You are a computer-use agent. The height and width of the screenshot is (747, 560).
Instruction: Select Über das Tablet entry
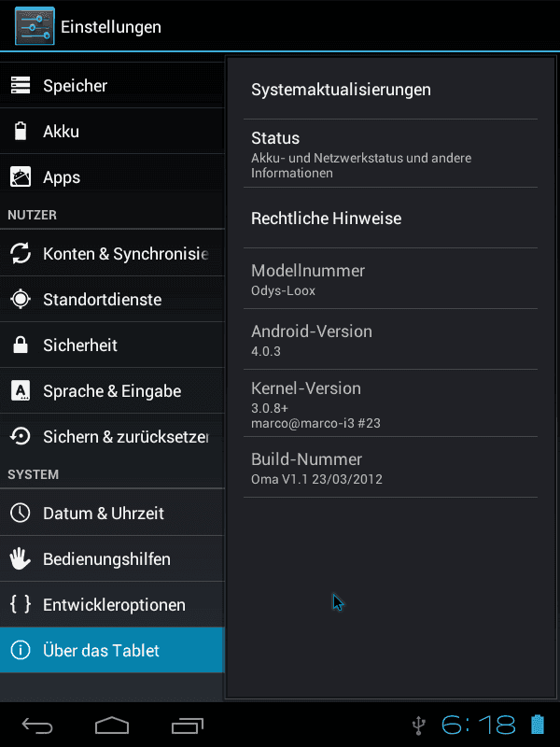tap(112, 650)
